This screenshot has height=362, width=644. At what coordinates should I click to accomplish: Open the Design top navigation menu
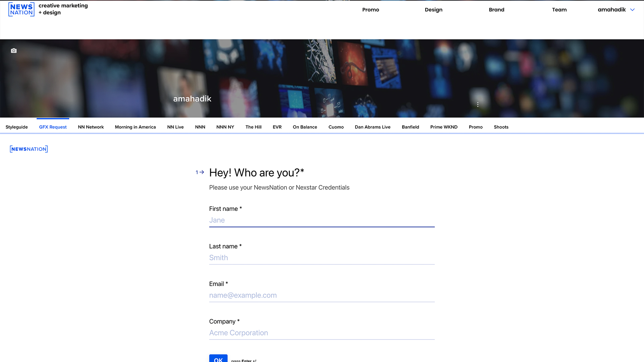[433, 10]
